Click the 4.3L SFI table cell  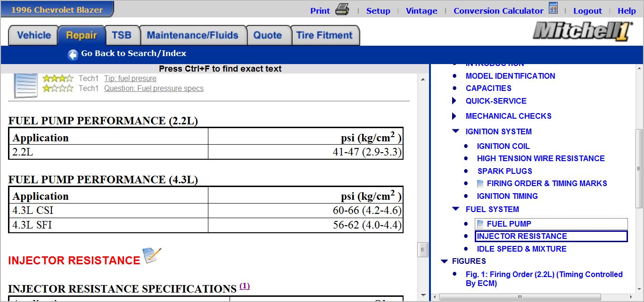coord(108,225)
